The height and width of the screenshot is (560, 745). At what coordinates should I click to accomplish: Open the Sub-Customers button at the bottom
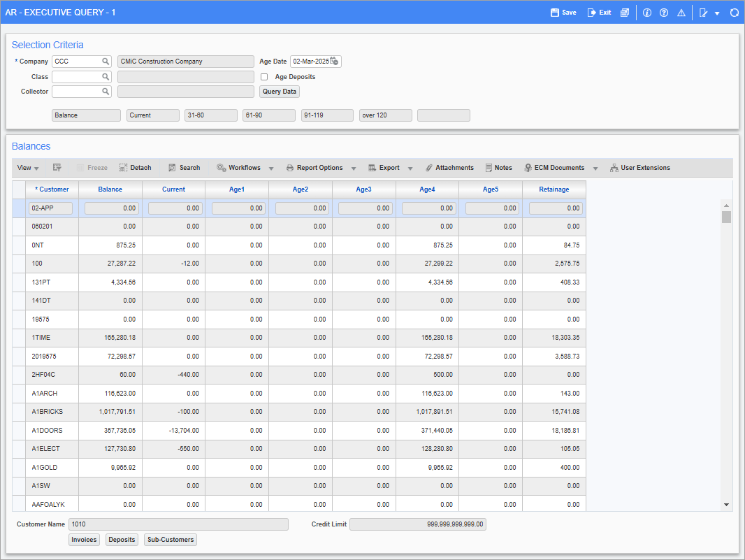coord(170,539)
